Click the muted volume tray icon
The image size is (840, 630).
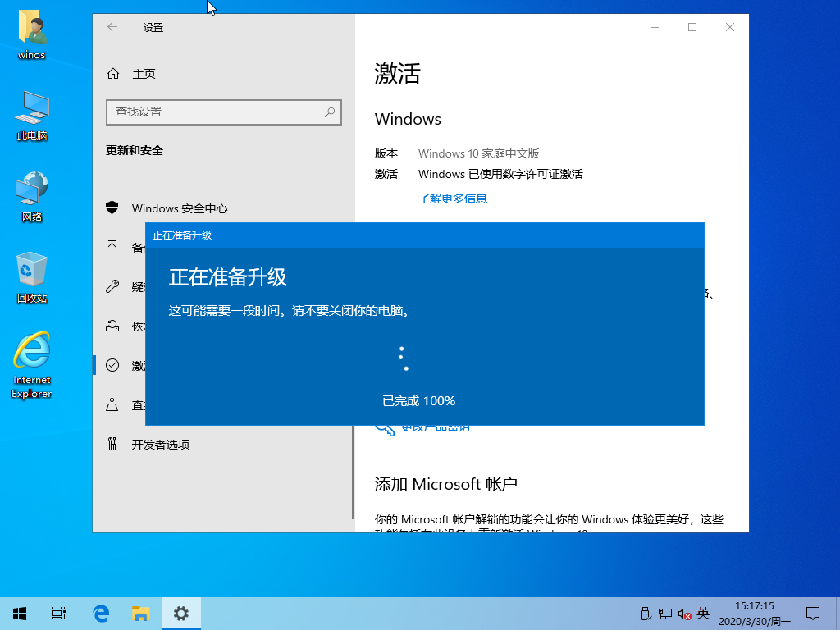[x=684, y=614]
